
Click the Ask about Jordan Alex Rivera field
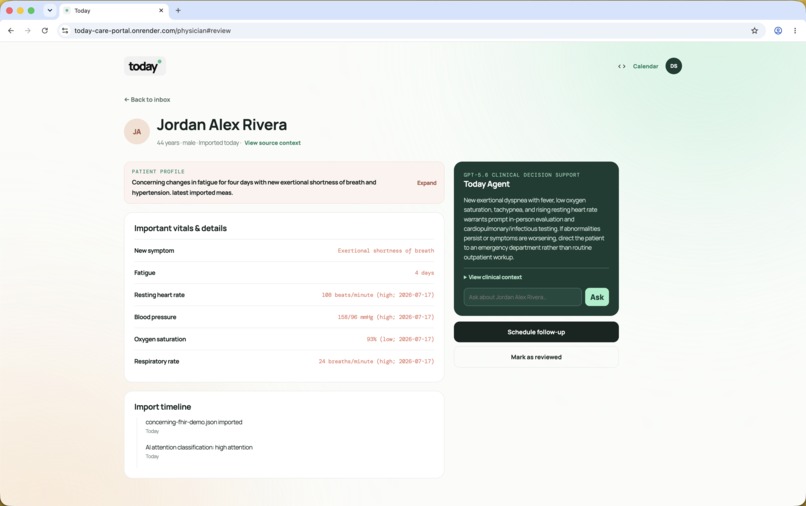pyautogui.click(x=522, y=297)
